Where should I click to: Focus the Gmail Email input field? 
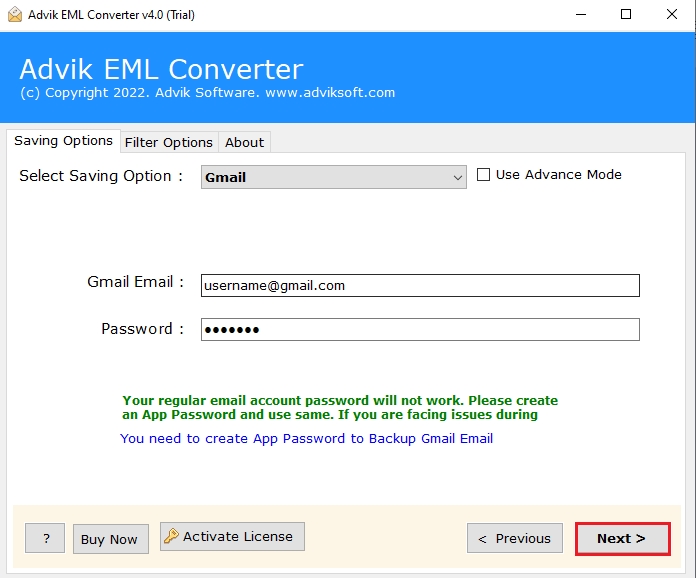[x=420, y=285]
